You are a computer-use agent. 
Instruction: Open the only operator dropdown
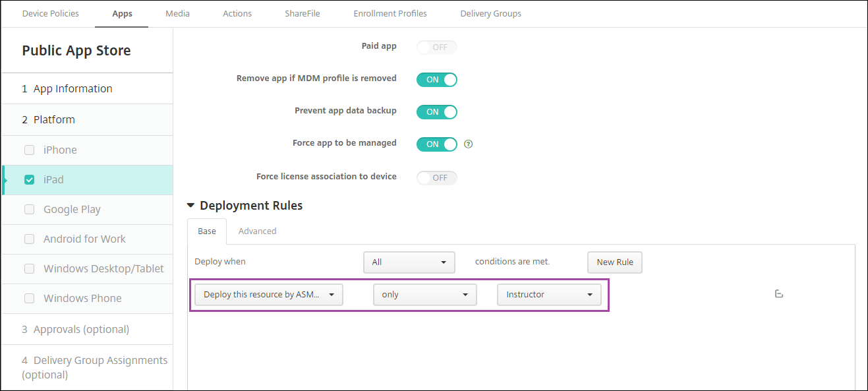tap(424, 295)
